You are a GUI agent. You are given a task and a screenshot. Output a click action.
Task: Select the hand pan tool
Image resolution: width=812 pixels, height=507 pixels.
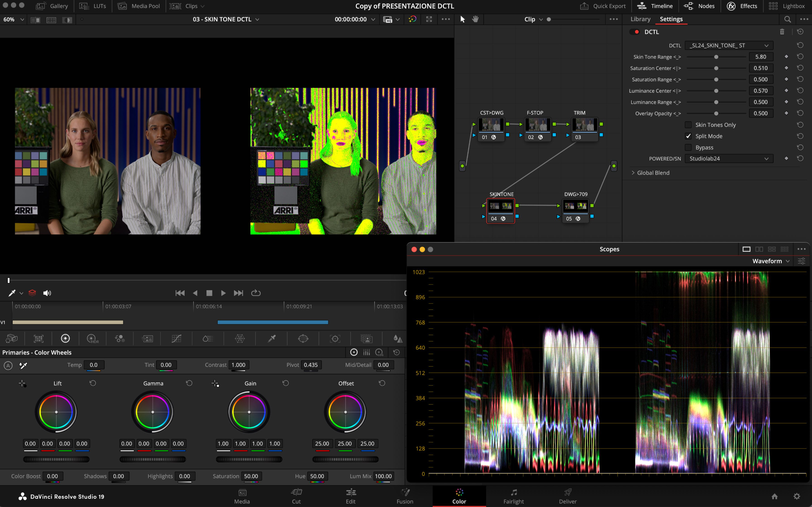point(475,19)
